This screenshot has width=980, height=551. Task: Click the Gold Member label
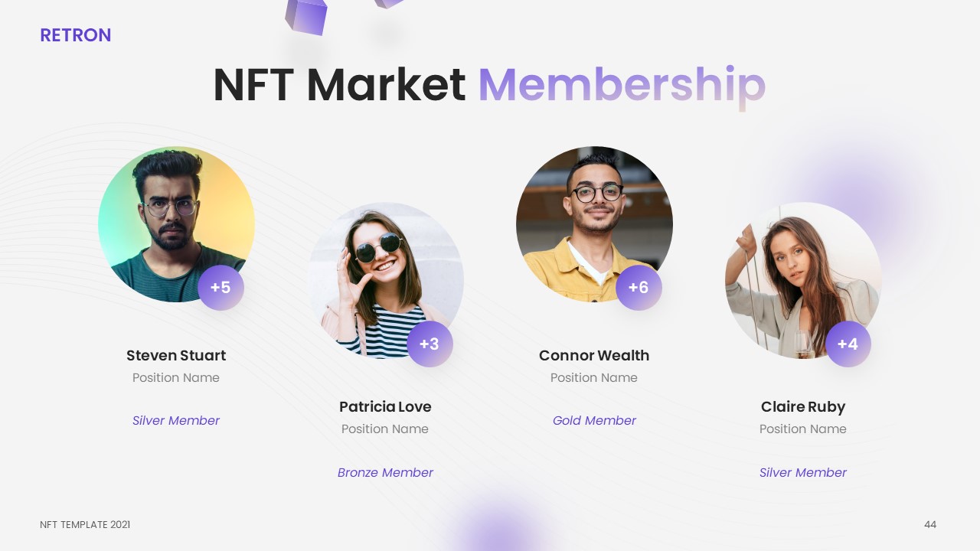coord(594,420)
